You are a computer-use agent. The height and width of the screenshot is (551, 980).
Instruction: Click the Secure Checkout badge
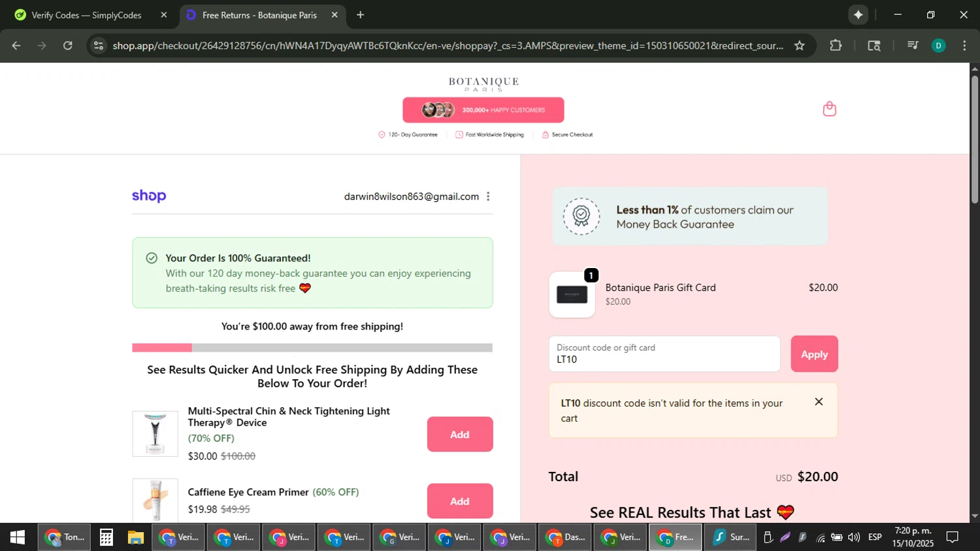point(567,135)
